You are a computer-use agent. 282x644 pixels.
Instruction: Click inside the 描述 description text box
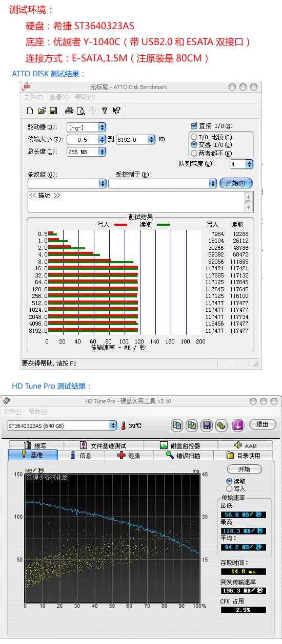pyautogui.click(x=136, y=201)
